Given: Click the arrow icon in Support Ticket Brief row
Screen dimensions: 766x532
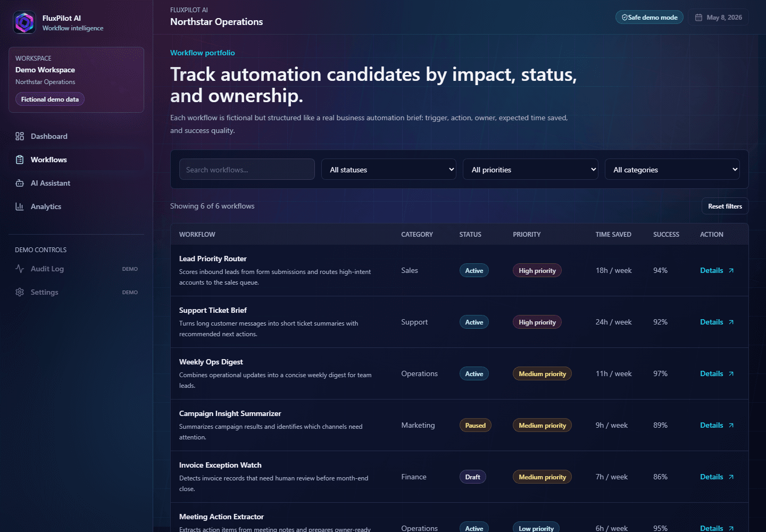Looking at the screenshot, I should point(731,322).
